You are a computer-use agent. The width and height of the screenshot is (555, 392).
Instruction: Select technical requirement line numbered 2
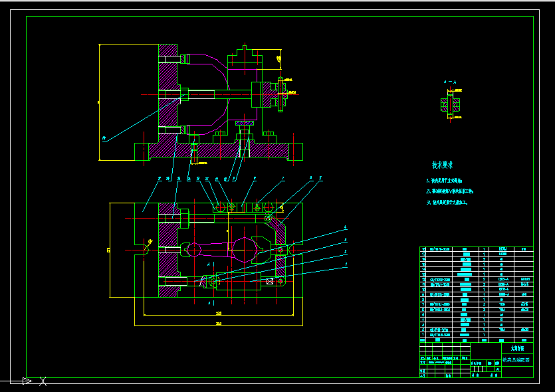(x=449, y=191)
